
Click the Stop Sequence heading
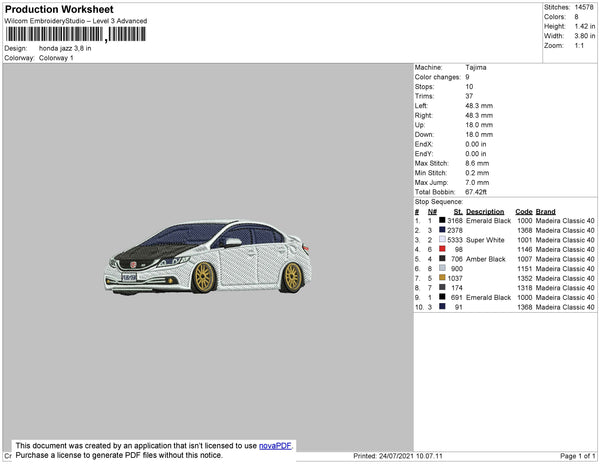click(439, 202)
